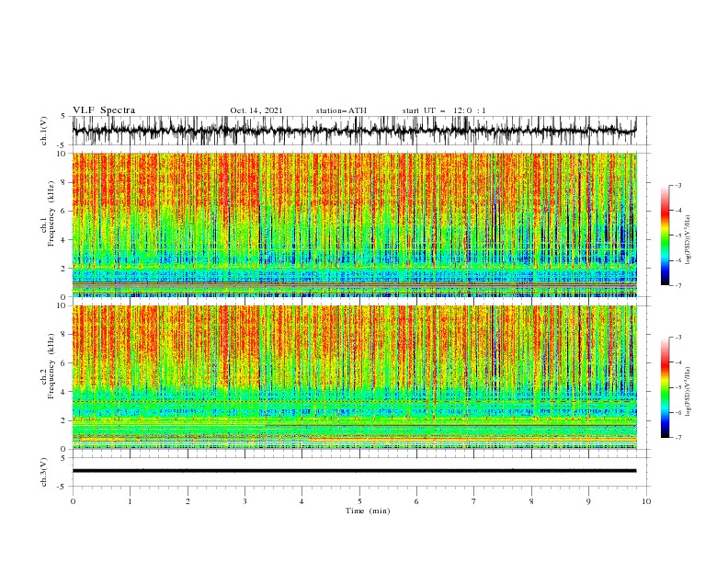Click the ch.1 'Frequency (kHz)' axis label
728x563 pixels.
[x=51, y=213]
